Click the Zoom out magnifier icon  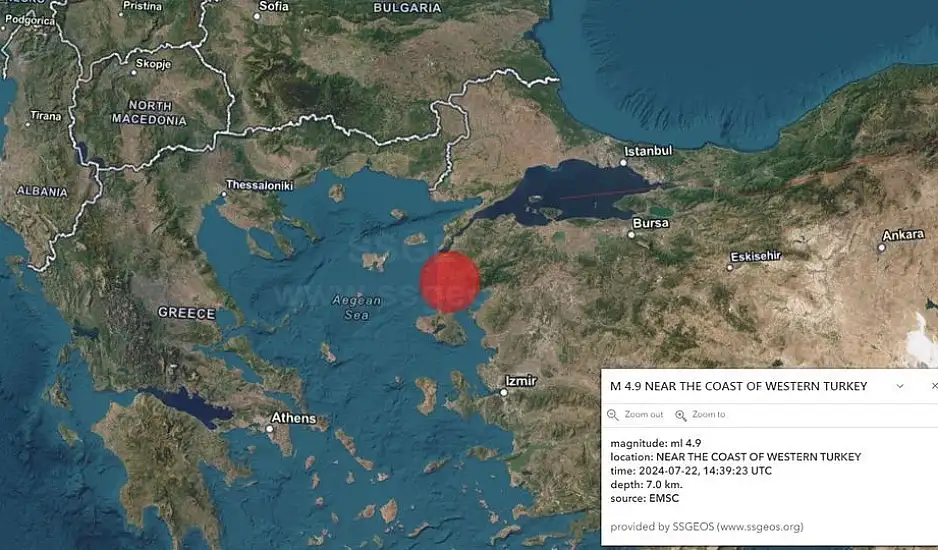[613, 415]
